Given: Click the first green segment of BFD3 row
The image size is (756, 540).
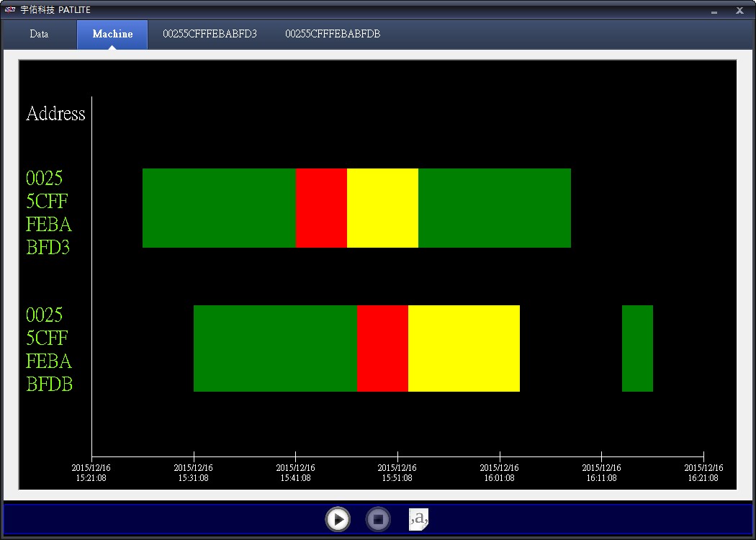Looking at the screenshot, I should pyautogui.click(x=219, y=208).
